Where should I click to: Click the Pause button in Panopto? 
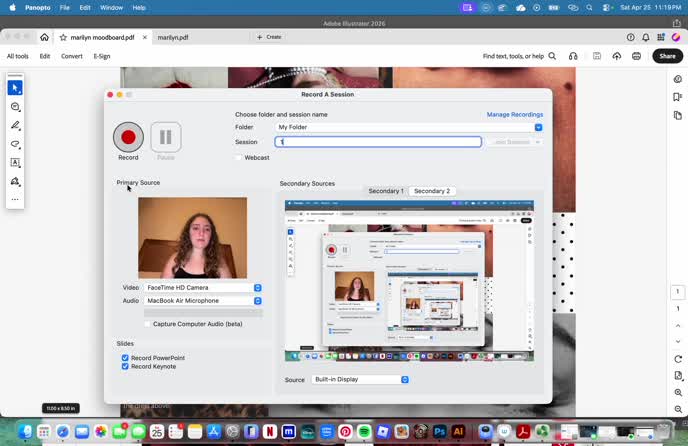click(166, 137)
